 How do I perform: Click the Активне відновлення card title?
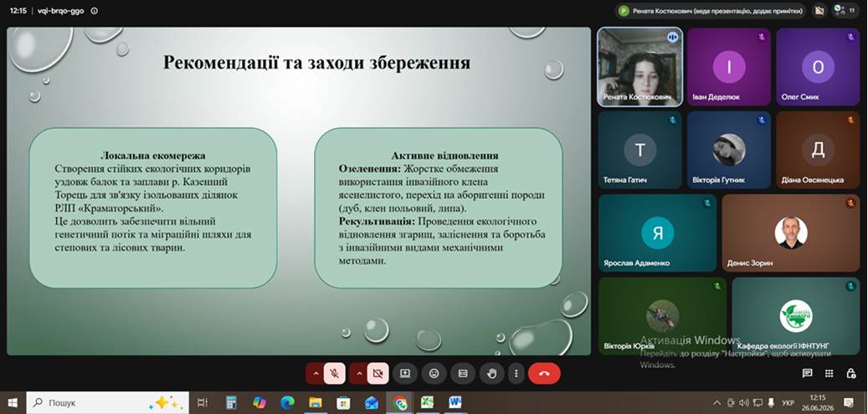pyautogui.click(x=445, y=156)
